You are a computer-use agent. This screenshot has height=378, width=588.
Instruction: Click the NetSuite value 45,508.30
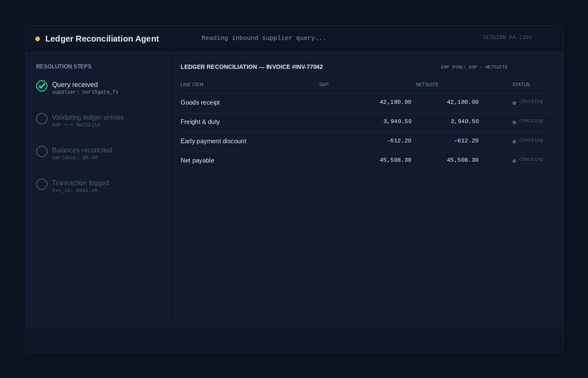click(x=462, y=160)
